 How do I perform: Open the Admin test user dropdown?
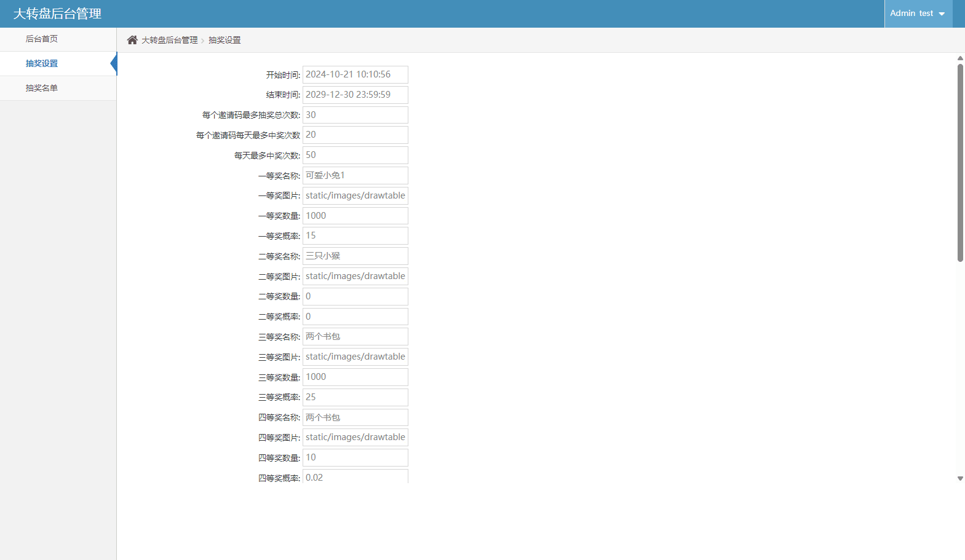918,14
